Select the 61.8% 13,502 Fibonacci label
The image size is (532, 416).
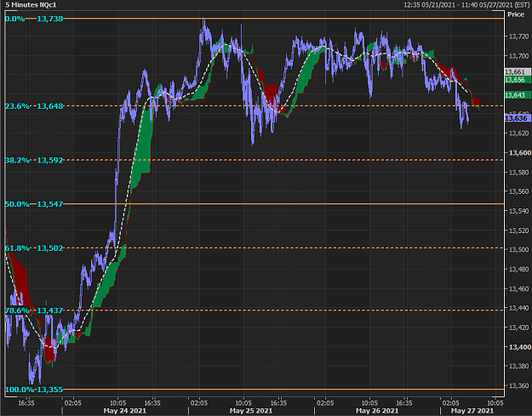click(x=34, y=248)
